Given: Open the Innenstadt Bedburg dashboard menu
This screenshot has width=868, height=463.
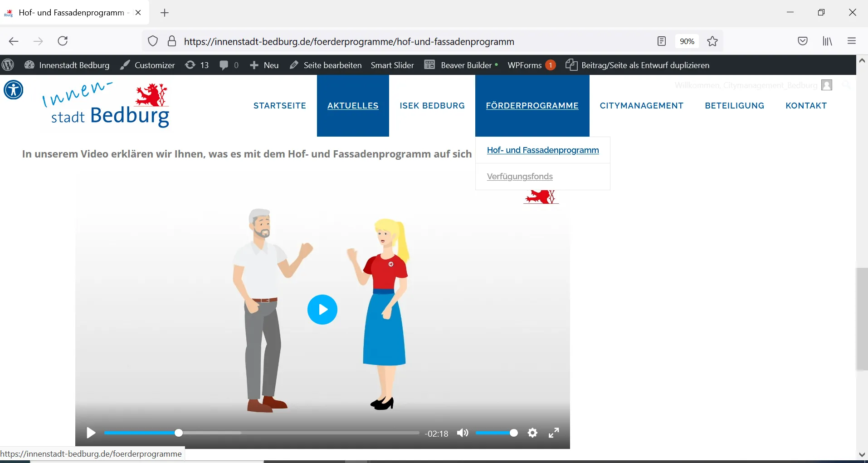Looking at the screenshot, I should (x=67, y=65).
